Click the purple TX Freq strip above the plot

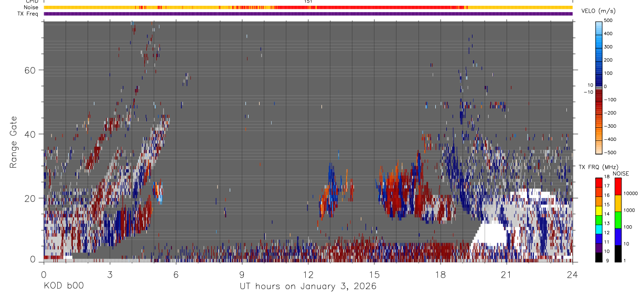[308, 14]
